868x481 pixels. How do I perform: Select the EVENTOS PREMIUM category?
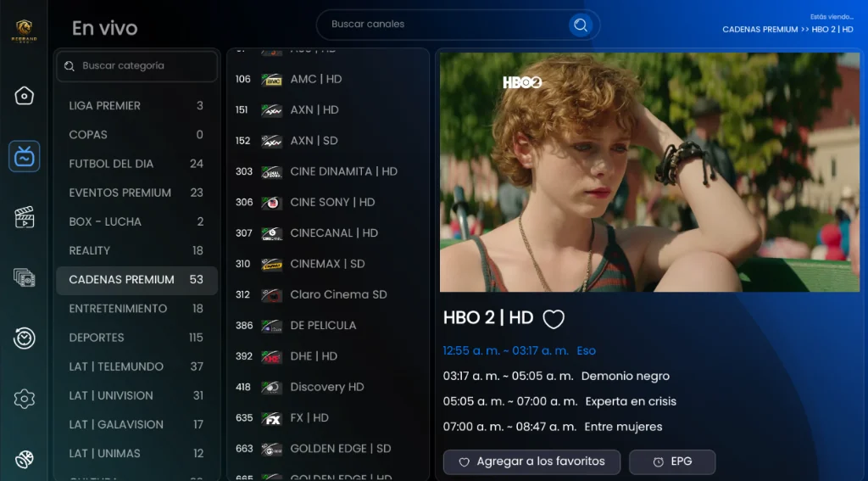point(136,193)
